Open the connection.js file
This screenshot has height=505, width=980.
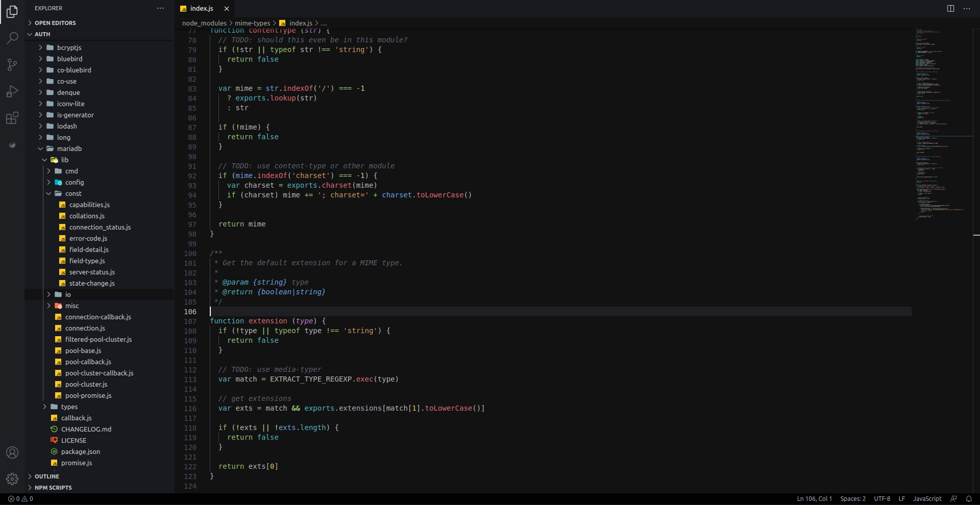pyautogui.click(x=85, y=328)
